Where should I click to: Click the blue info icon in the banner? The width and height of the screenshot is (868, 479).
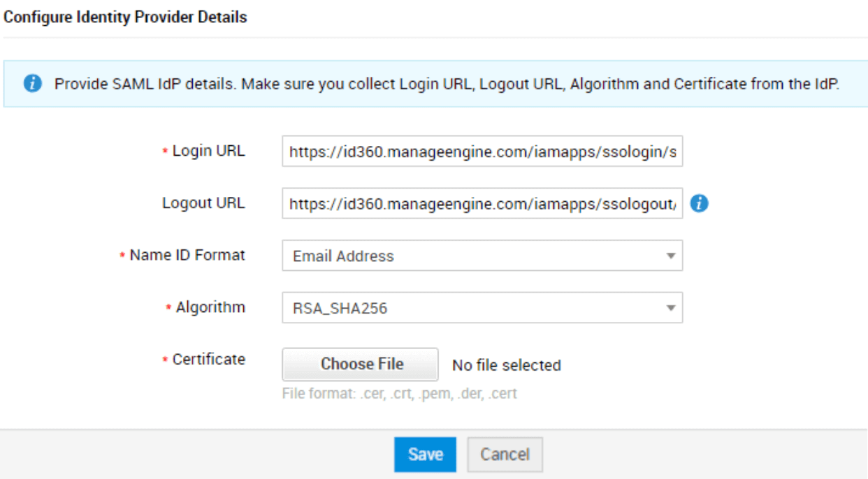(x=31, y=84)
